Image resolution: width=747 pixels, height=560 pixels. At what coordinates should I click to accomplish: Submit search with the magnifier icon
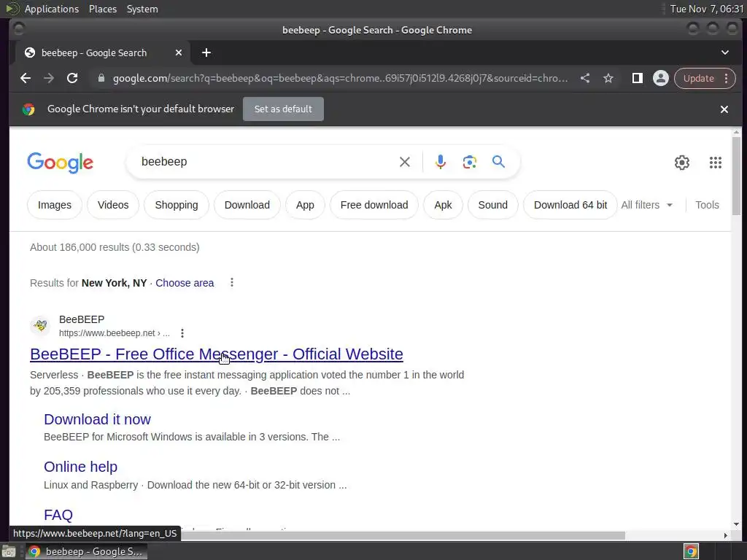tap(498, 162)
